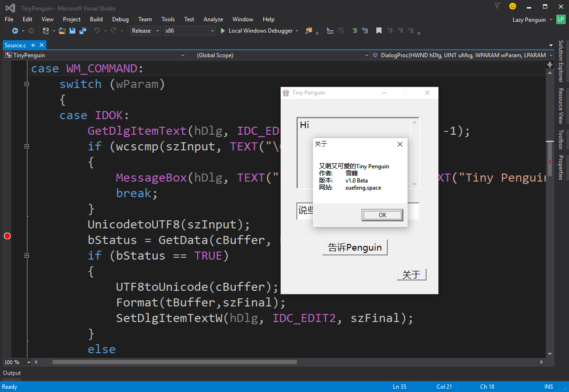
Task: Open the Properties side tab
Action: coord(561,167)
